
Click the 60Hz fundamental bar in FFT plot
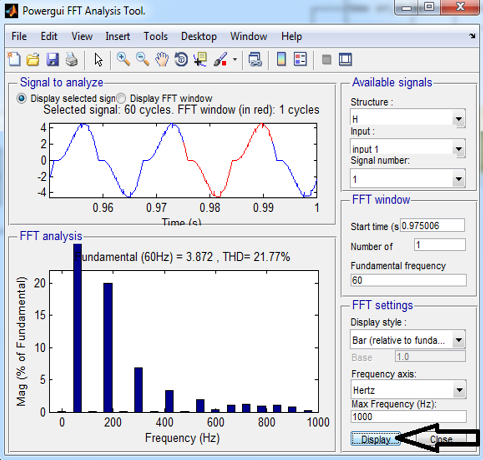[x=77, y=328]
